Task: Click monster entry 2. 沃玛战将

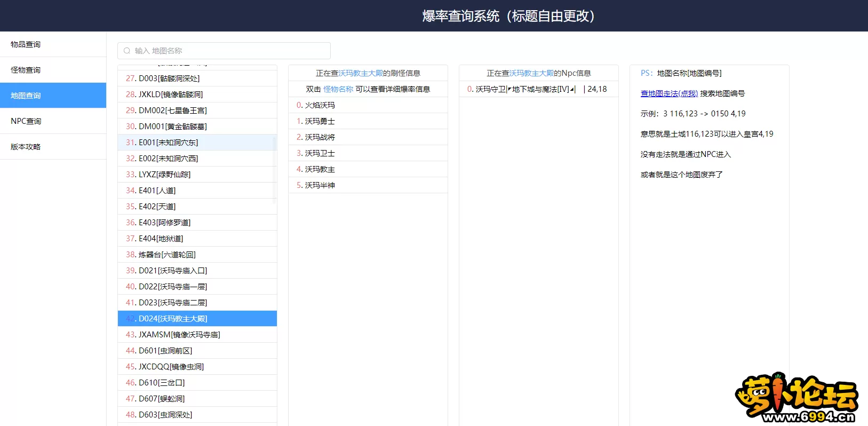Action: [x=368, y=137]
